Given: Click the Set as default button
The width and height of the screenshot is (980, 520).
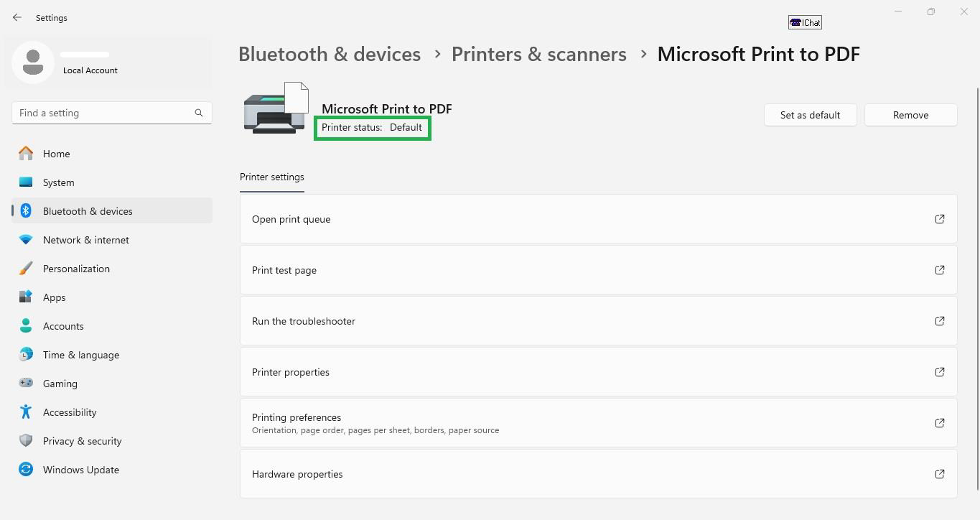Looking at the screenshot, I should tap(810, 115).
